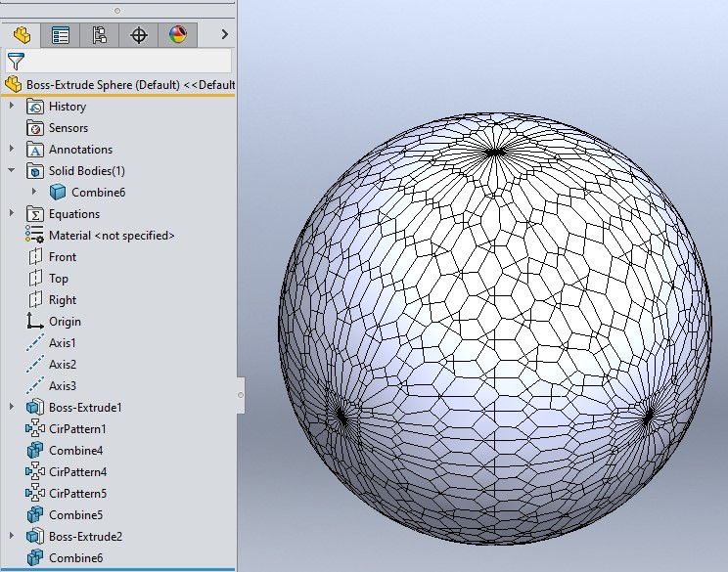Expand the Combine6 solid body
Screen dimensions: 728x572
point(34,192)
